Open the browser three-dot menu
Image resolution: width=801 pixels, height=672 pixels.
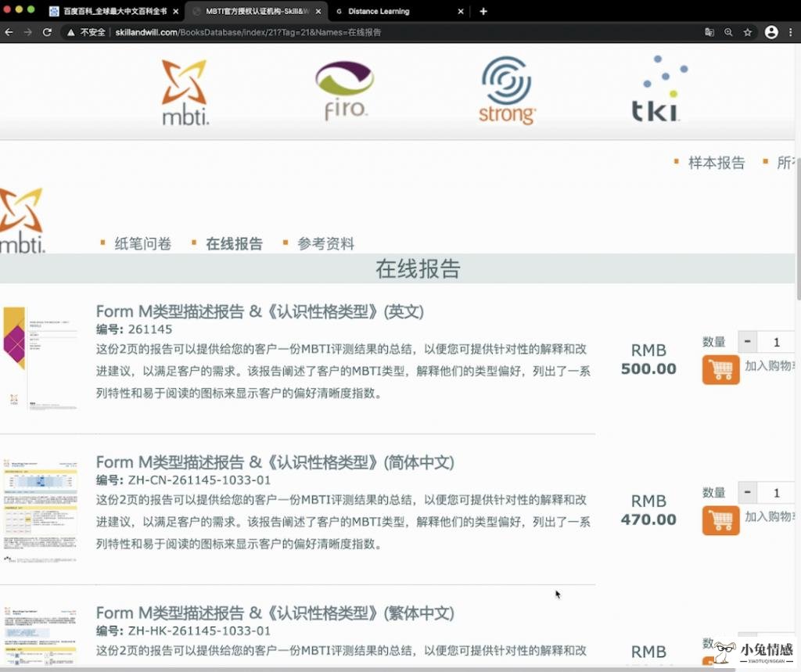pos(791,32)
